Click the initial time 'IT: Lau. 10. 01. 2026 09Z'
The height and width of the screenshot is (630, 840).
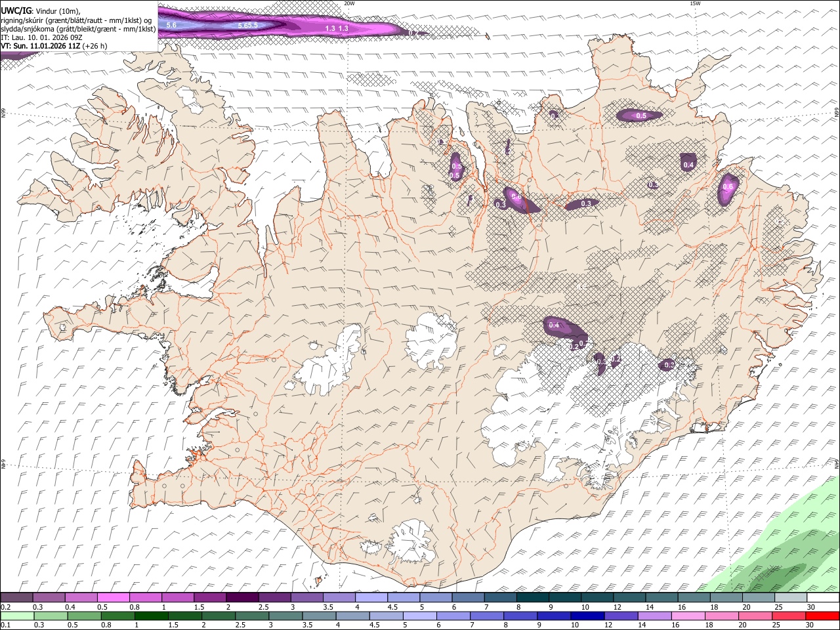[41, 37]
